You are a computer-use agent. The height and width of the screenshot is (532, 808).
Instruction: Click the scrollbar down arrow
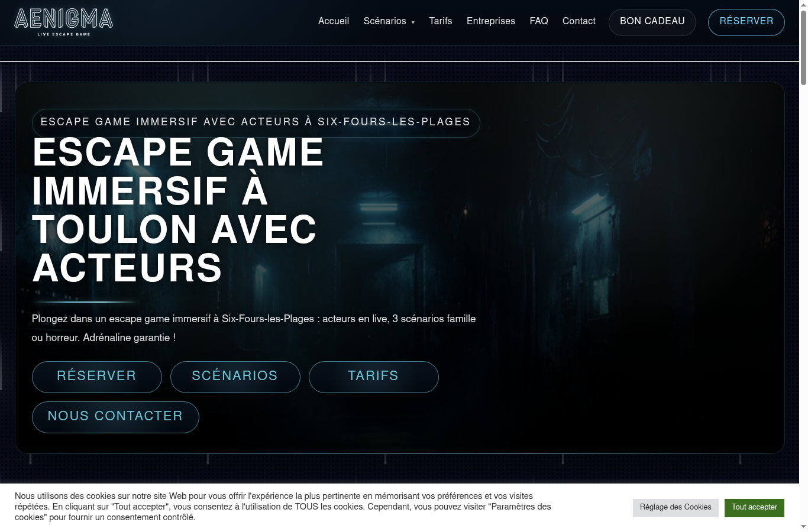point(803,527)
